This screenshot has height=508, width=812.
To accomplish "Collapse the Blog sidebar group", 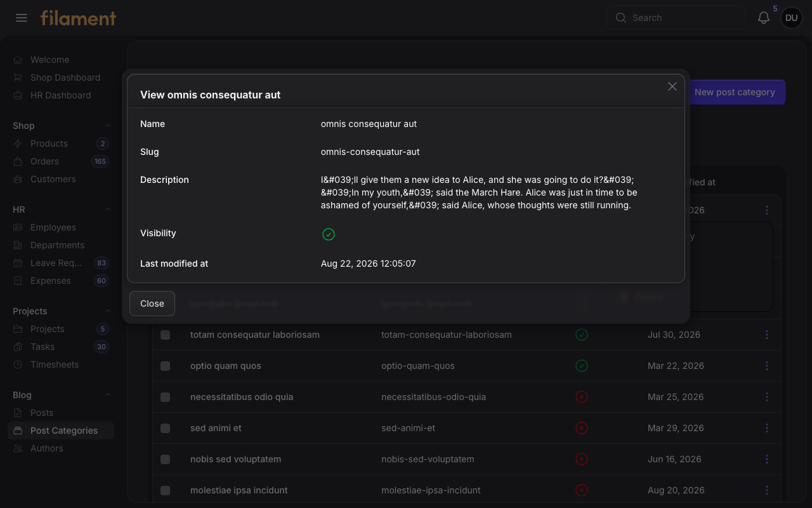I will click(x=107, y=395).
